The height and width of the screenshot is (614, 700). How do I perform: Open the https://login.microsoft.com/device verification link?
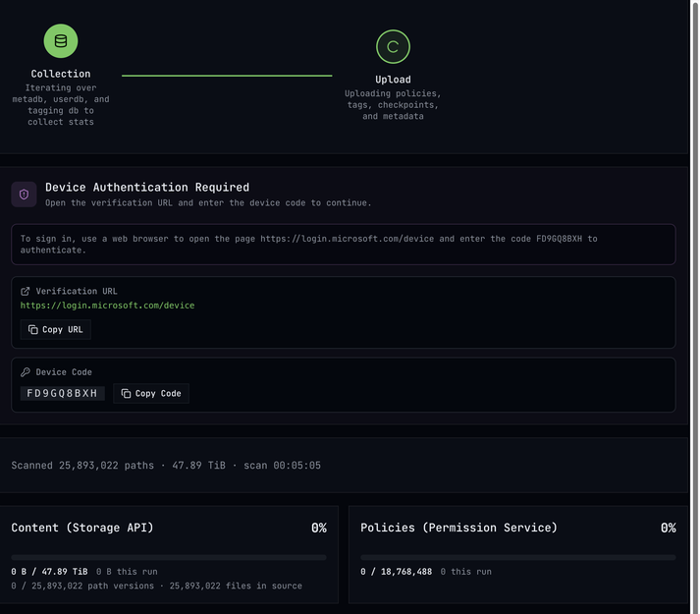(107, 306)
